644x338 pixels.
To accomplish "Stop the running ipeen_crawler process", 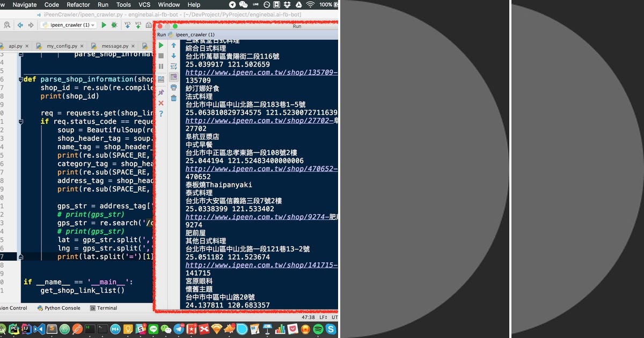I will coord(160,56).
